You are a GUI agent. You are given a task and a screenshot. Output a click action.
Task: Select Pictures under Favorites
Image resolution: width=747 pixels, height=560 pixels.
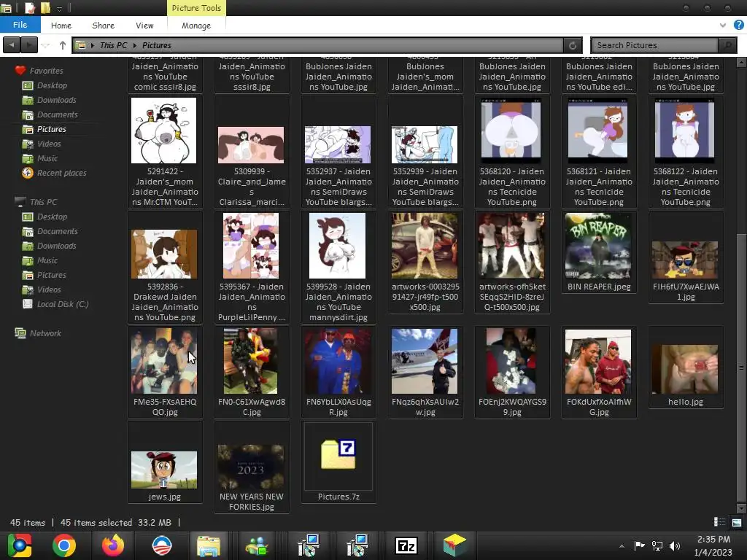52,129
